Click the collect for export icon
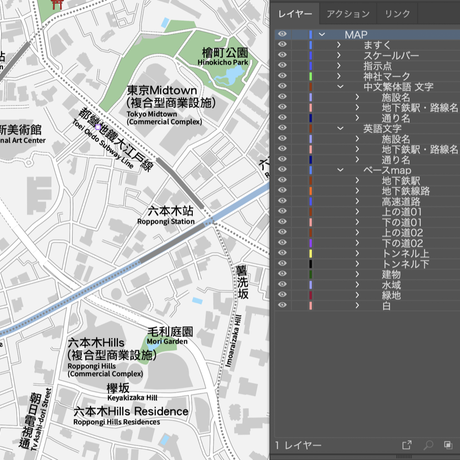 (407, 445)
